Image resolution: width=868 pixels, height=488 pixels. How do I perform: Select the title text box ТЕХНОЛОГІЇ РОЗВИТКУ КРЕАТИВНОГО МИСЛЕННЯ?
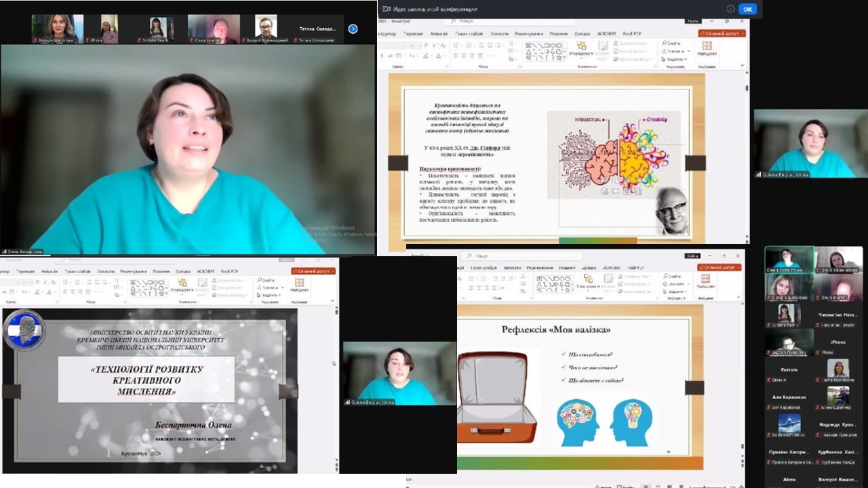pos(146,380)
